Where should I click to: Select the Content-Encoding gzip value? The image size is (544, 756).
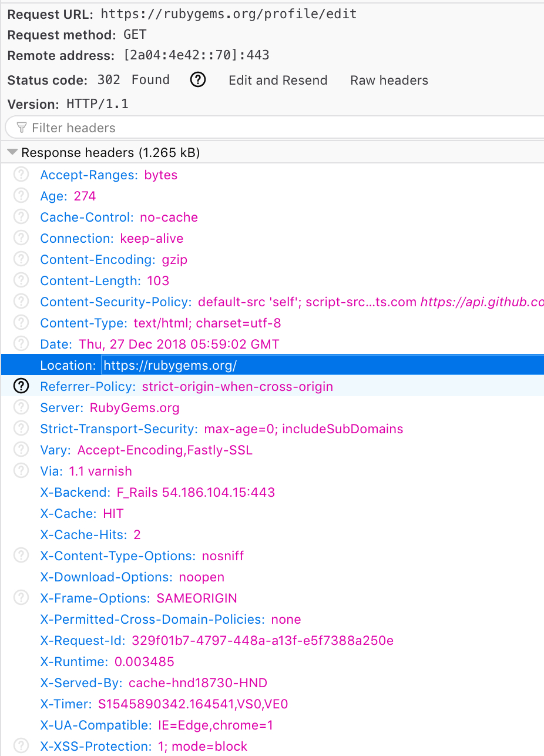[x=174, y=260]
